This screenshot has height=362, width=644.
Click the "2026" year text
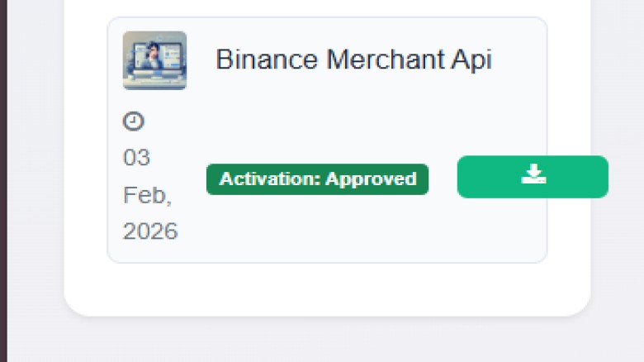(x=150, y=231)
